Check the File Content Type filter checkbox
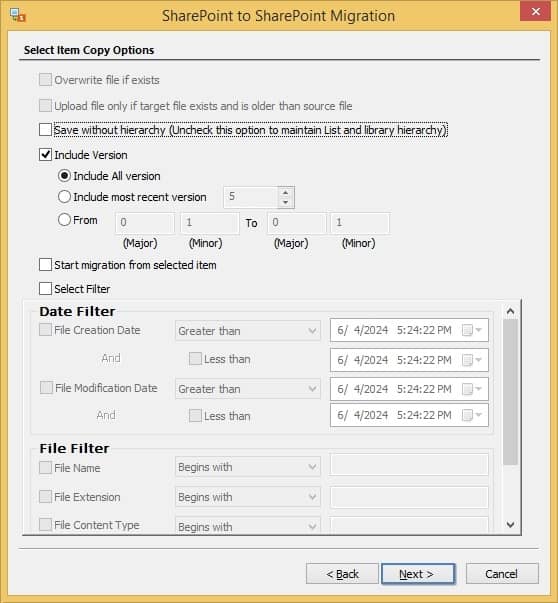The height and width of the screenshot is (603, 558). point(45,525)
